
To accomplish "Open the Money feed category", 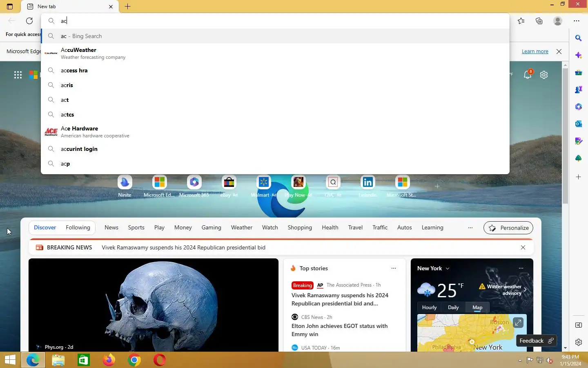I will 183,227.
